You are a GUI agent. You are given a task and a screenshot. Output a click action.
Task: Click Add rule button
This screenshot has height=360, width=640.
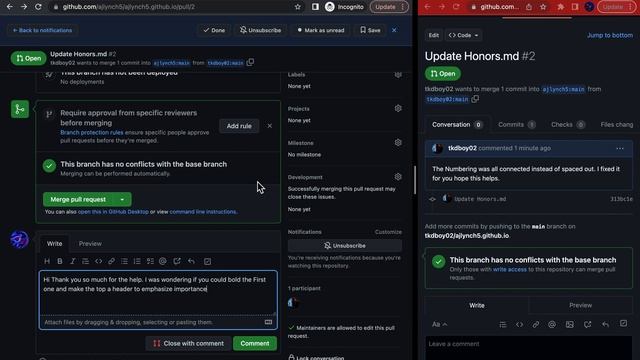(239, 126)
